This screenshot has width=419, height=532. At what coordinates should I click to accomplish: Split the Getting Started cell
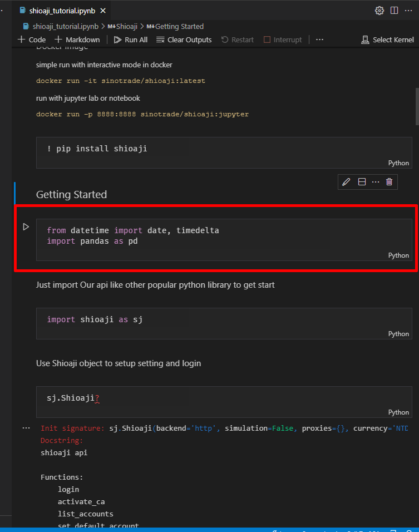[x=362, y=182]
